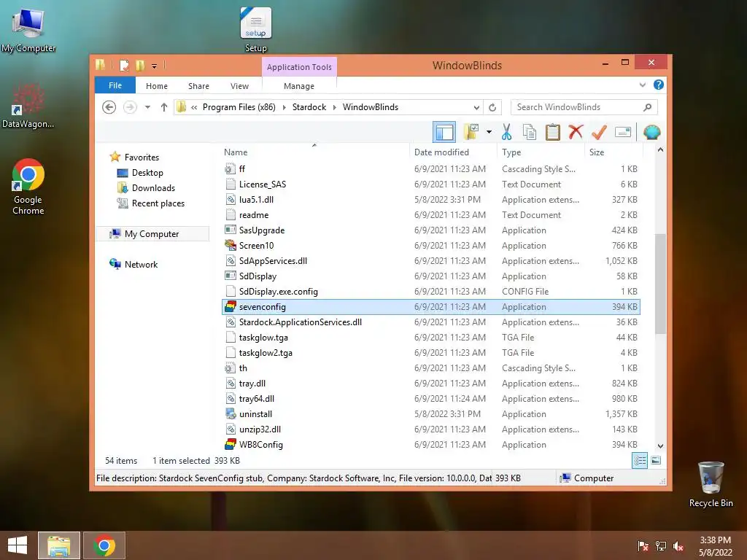This screenshot has width=747, height=560.
Task: Go up one folder level
Action: pos(164,107)
